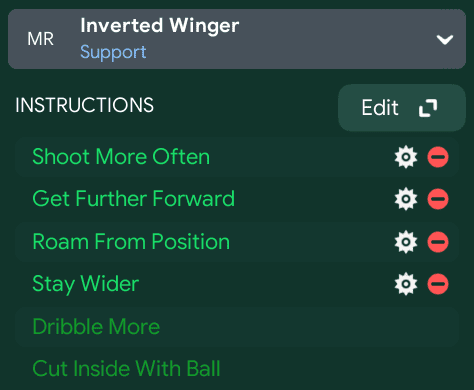474x390 pixels.
Task: Select the Support duty text
Action: pyautogui.click(x=113, y=53)
